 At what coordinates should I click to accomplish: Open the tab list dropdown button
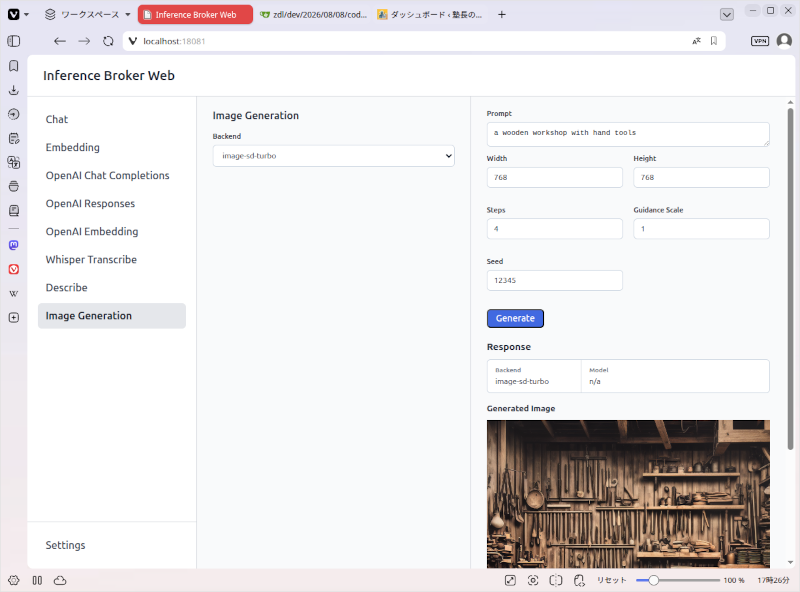click(x=727, y=14)
